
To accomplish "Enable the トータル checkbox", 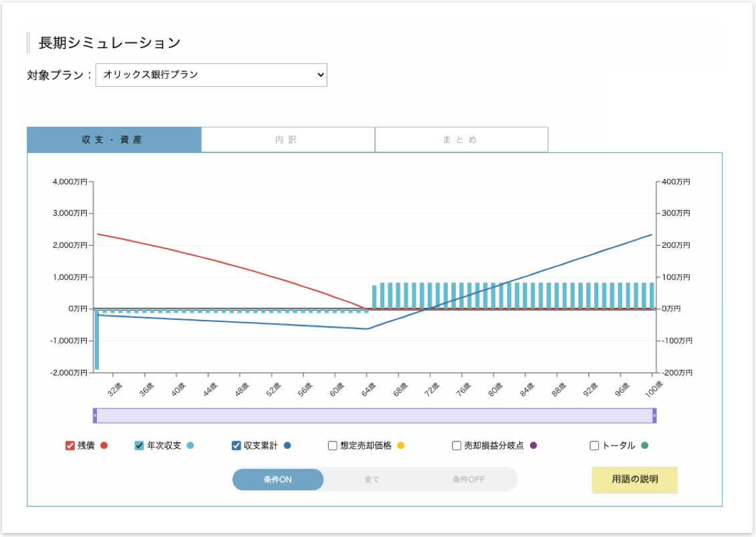I will pyautogui.click(x=595, y=445).
